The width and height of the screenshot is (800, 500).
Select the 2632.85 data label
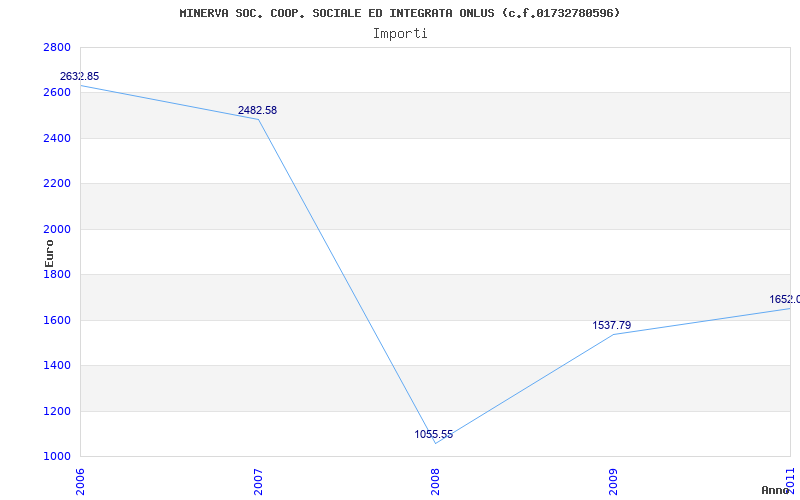point(80,77)
